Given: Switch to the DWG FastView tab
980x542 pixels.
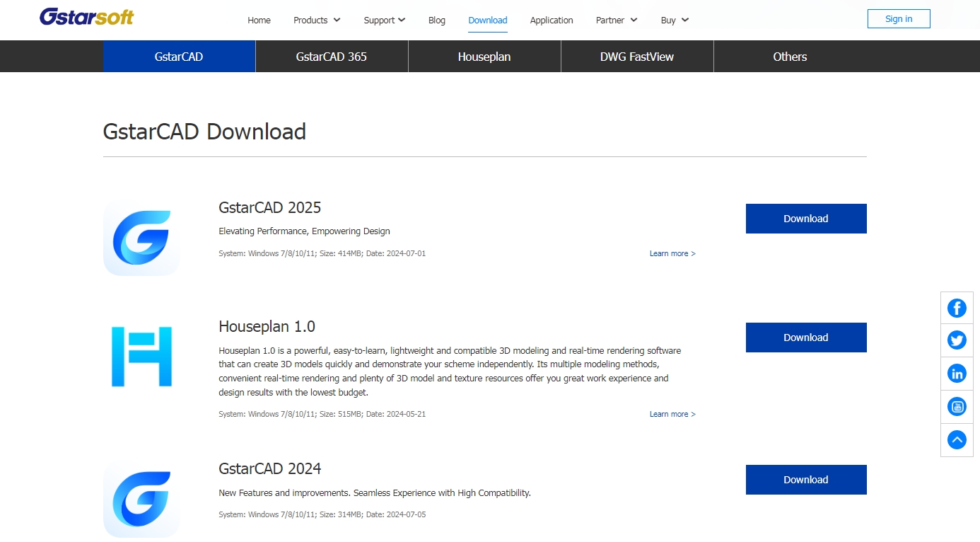Looking at the screenshot, I should 637,57.
